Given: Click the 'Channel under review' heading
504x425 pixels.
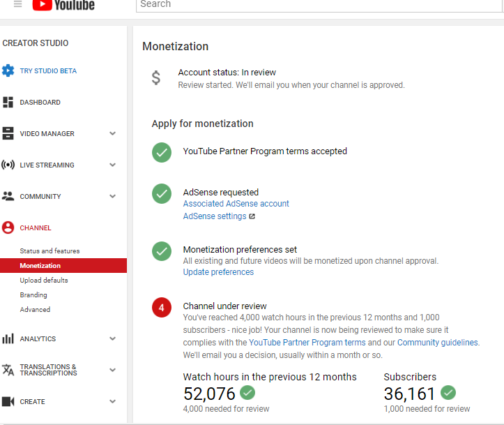Looking at the screenshot, I should [224, 306].
